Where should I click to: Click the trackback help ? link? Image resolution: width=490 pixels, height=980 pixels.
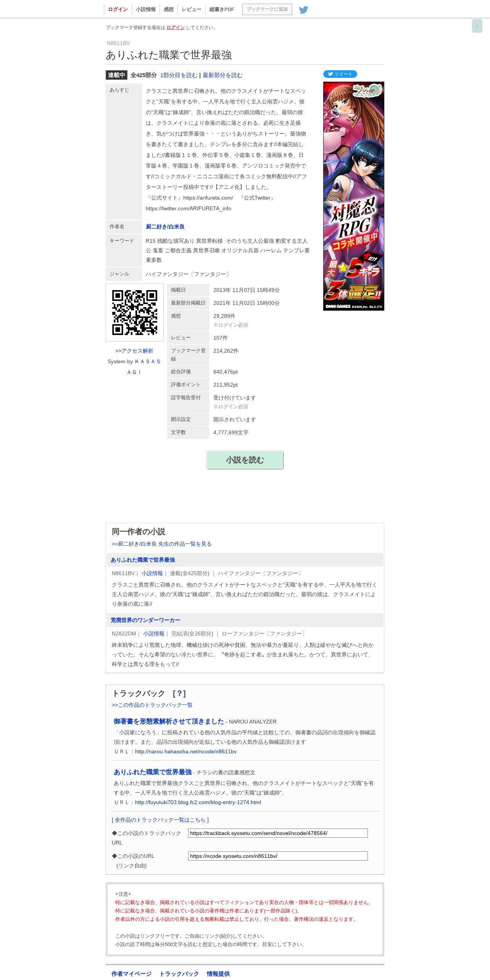tap(179, 693)
